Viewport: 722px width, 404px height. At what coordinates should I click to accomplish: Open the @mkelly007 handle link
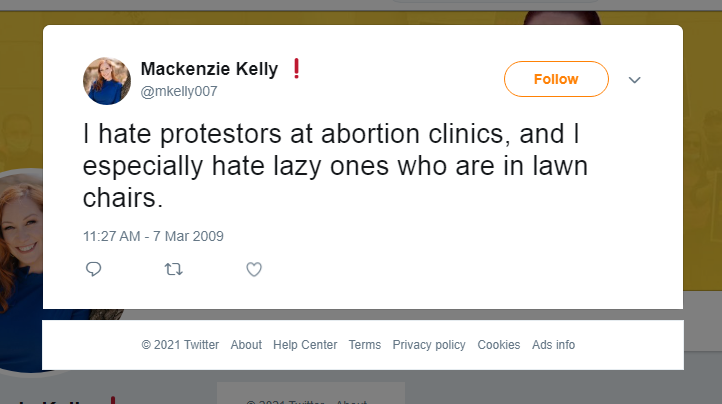(x=179, y=92)
